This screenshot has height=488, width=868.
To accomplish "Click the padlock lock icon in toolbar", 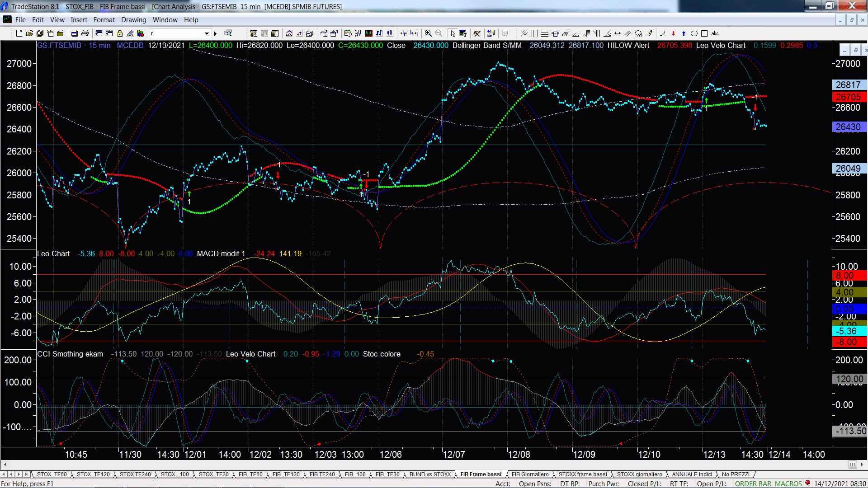I will point(120,33).
